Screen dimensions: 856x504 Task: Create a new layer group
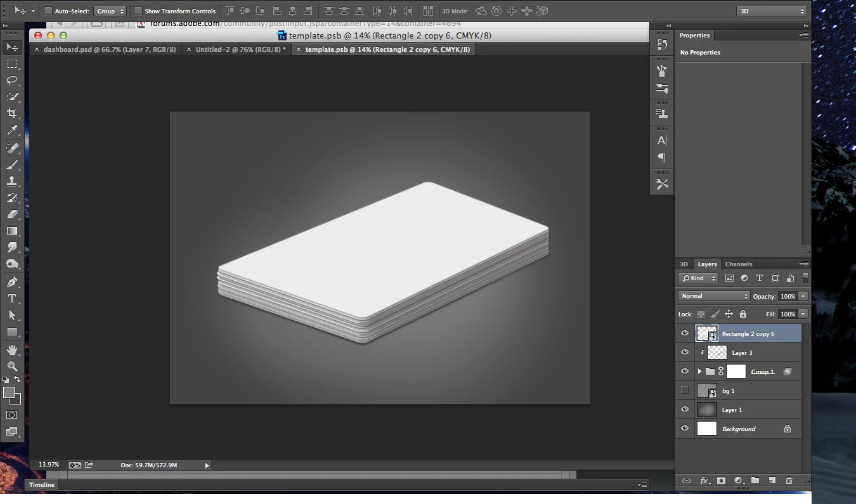click(x=755, y=481)
